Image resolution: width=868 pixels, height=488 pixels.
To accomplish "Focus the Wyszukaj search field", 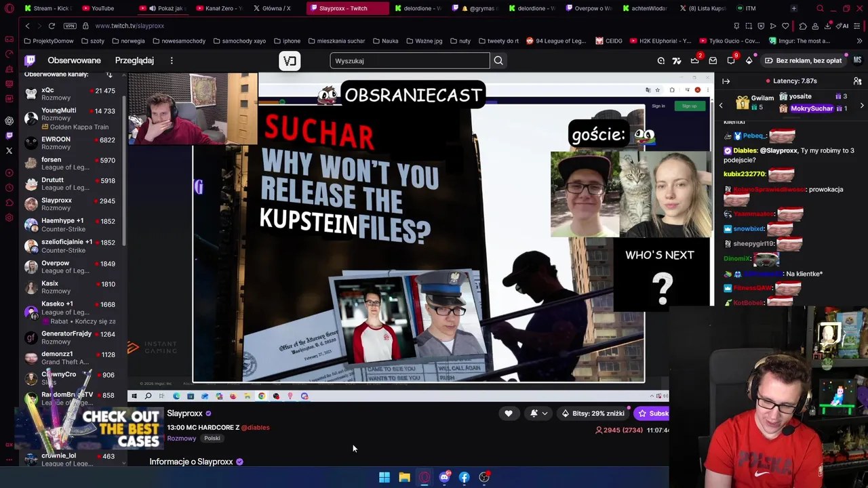I will [x=410, y=60].
